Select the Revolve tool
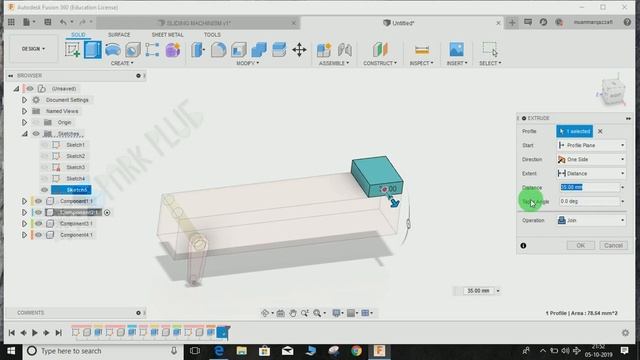The width and height of the screenshot is (640, 360). [113, 50]
